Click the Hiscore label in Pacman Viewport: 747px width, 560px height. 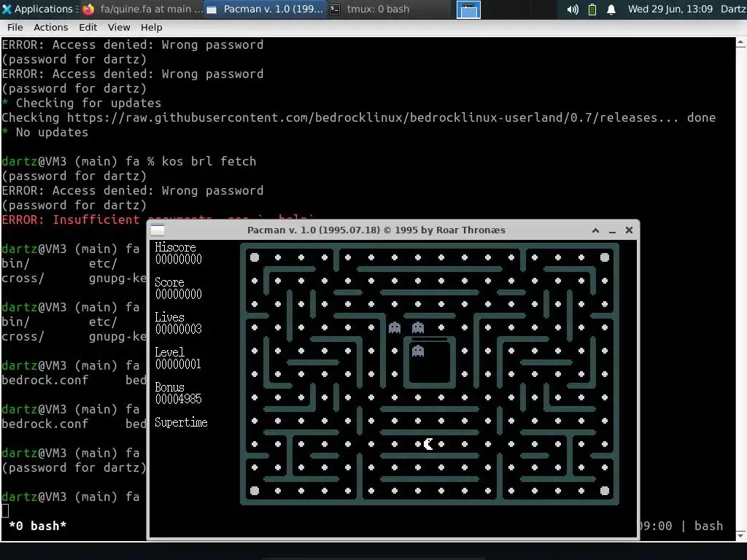(175, 247)
